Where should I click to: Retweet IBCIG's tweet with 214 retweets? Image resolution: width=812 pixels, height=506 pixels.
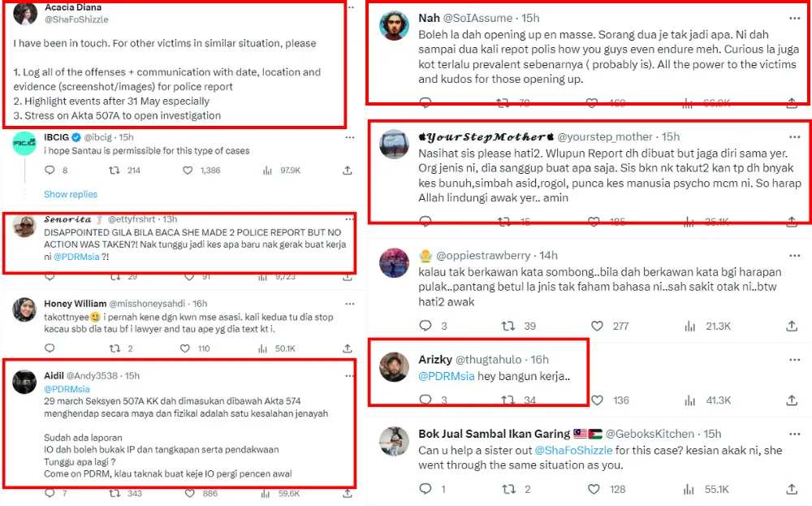tap(114, 171)
